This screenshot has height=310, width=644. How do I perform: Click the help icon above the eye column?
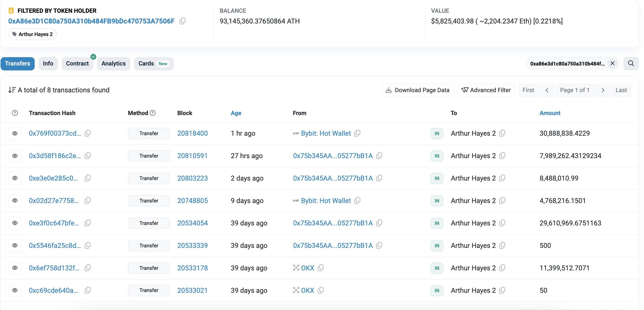(x=15, y=113)
